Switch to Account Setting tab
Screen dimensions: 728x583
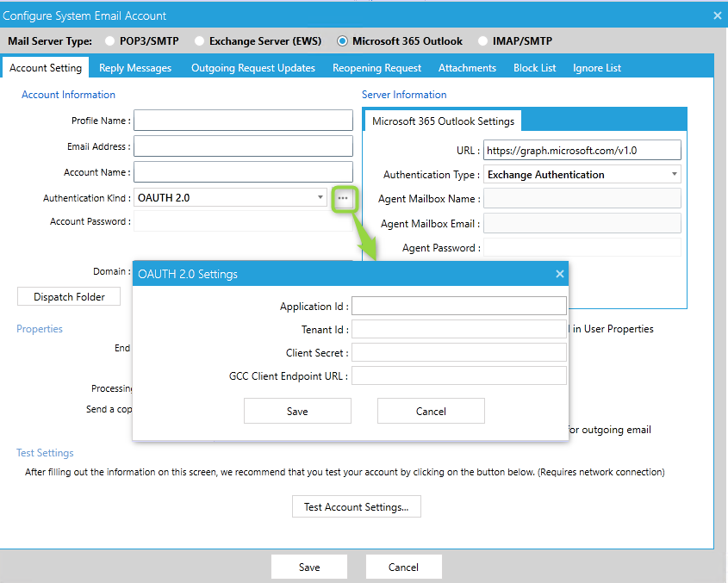pyautogui.click(x=46, y=68)
